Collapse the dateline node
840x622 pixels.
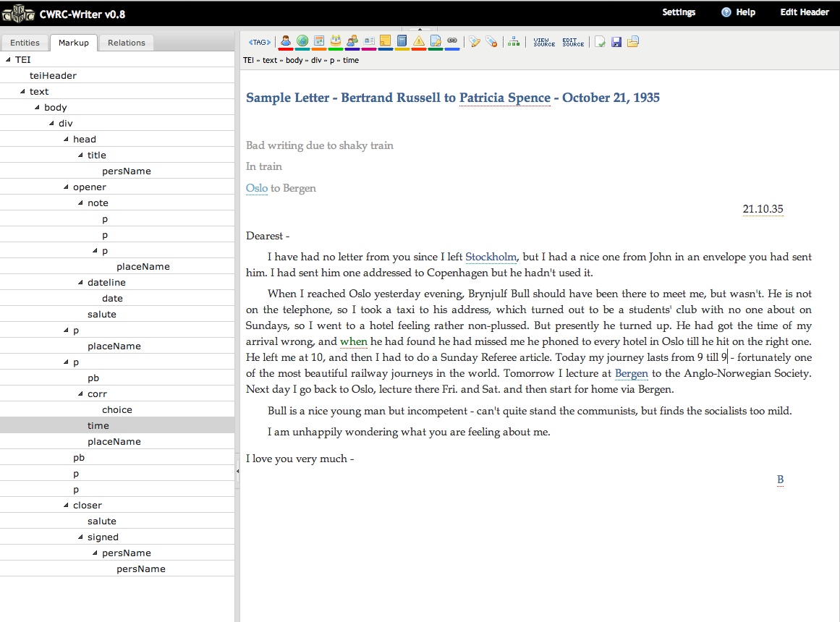(80, 282)
